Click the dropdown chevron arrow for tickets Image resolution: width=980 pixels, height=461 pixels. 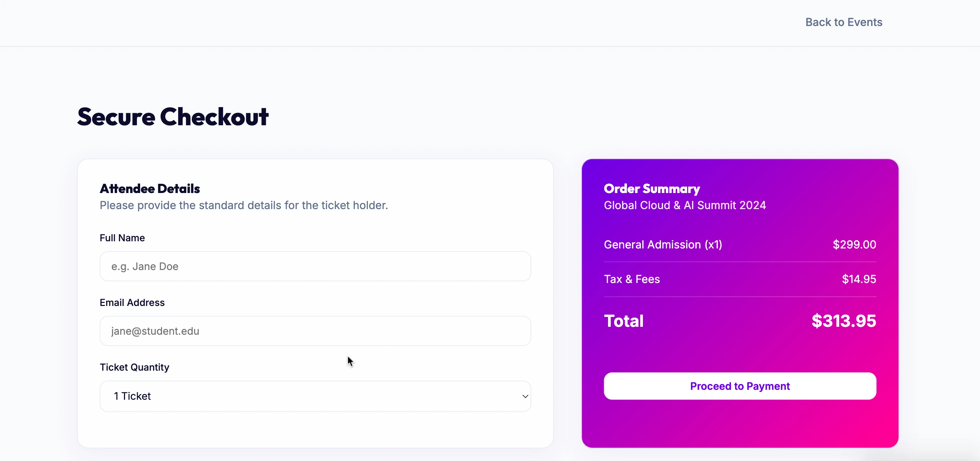(525, 396)
